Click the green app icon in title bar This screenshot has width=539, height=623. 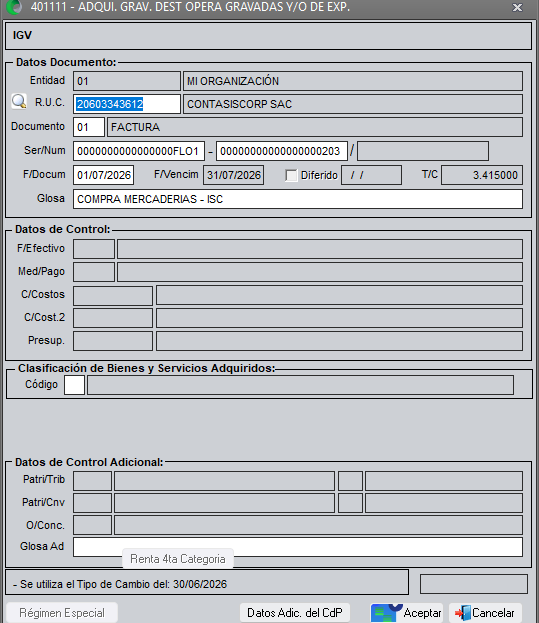tap(14, 7)
